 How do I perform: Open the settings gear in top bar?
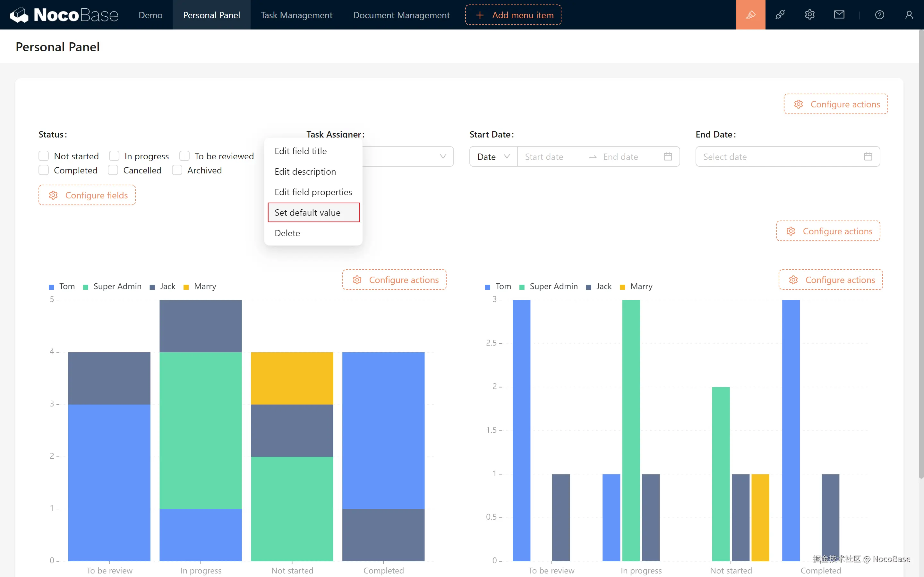coord(809,15)
